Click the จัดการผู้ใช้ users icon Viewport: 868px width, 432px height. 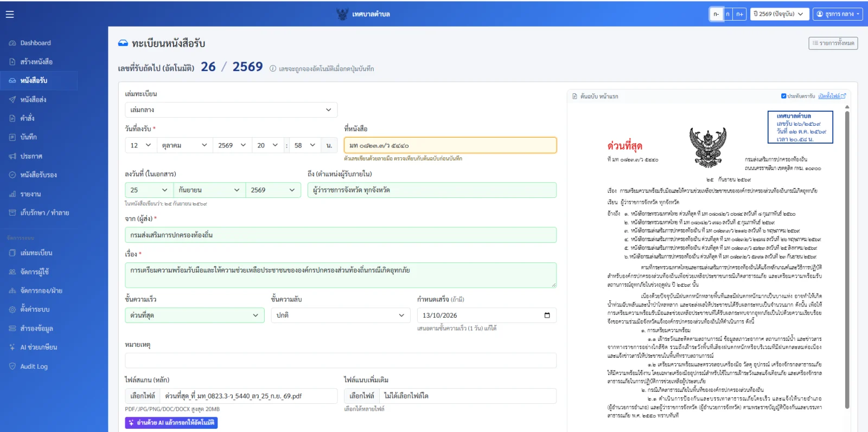[12, 272]
